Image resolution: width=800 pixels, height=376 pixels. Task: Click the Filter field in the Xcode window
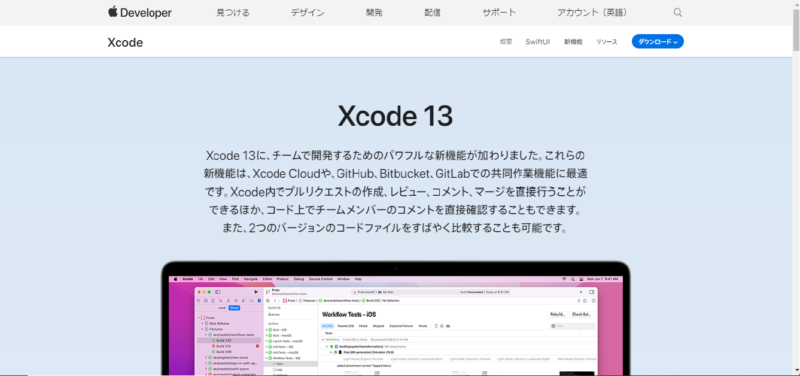click(x=572, y=326)
